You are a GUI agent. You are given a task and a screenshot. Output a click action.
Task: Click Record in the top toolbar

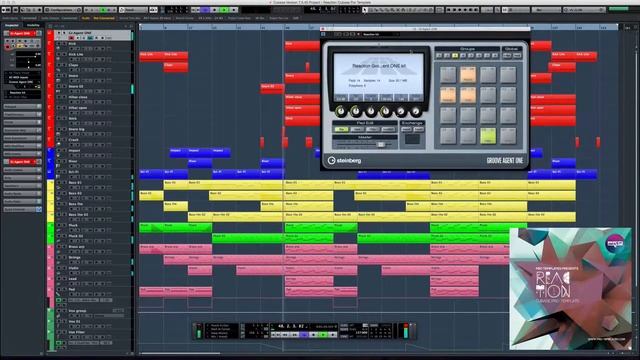coord(233,10)
